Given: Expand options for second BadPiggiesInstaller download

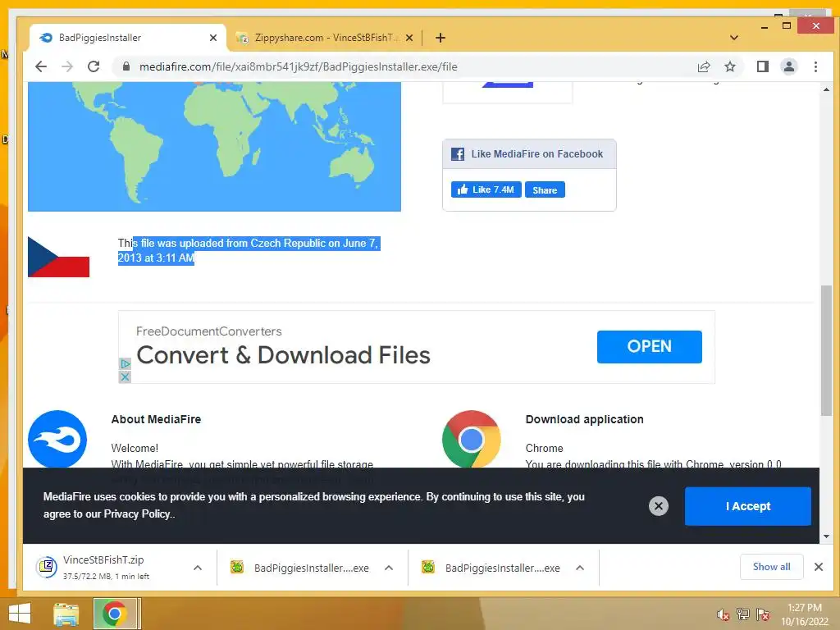Looking at the screenshot, I should tap(580, 568).
